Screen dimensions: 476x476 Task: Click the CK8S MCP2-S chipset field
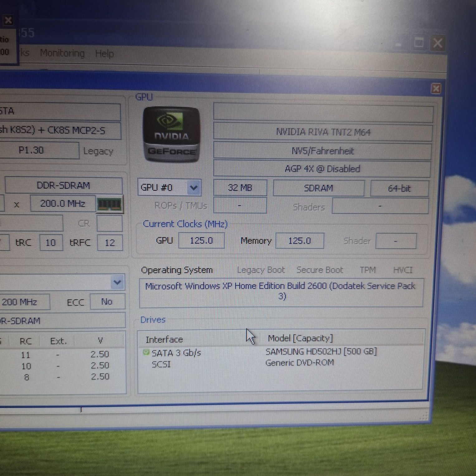(60, 130)
